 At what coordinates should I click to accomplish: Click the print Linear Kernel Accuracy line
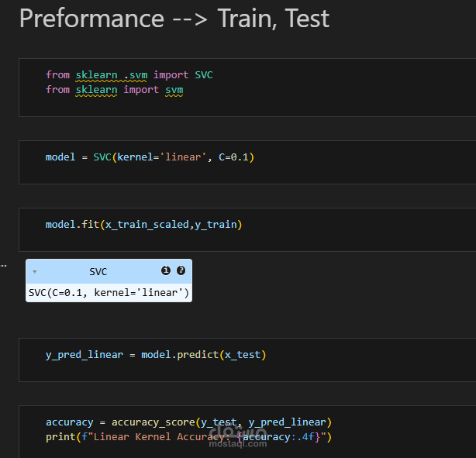click(188, 437)
